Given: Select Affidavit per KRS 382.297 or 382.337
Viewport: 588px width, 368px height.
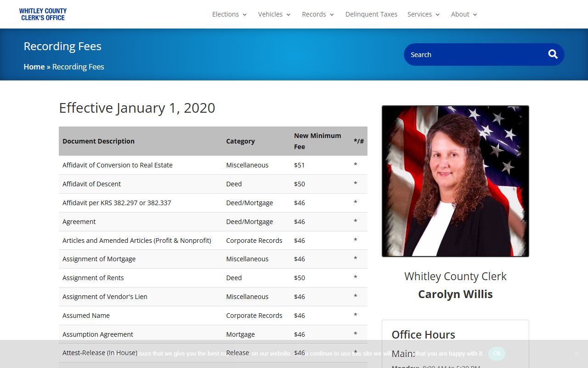Looking at the screenshot, I should tap(117, 203).
